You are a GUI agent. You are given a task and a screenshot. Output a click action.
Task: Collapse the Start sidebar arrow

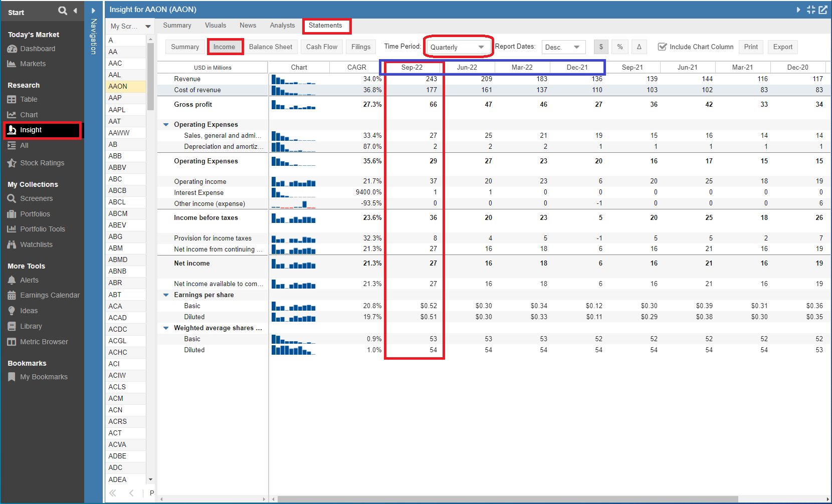(75, 11)
